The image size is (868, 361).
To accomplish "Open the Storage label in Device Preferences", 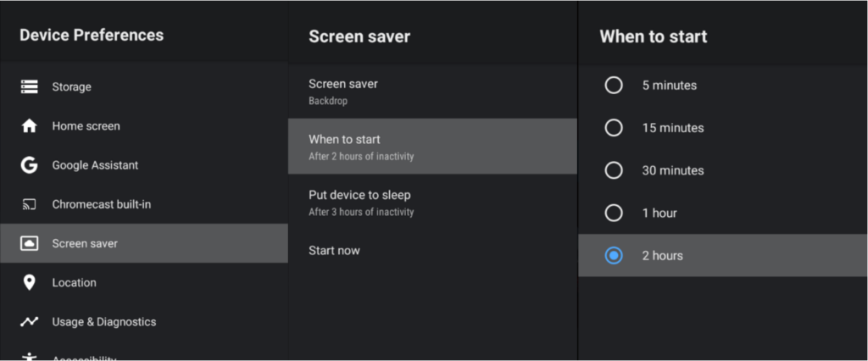I will click(71, 87).
